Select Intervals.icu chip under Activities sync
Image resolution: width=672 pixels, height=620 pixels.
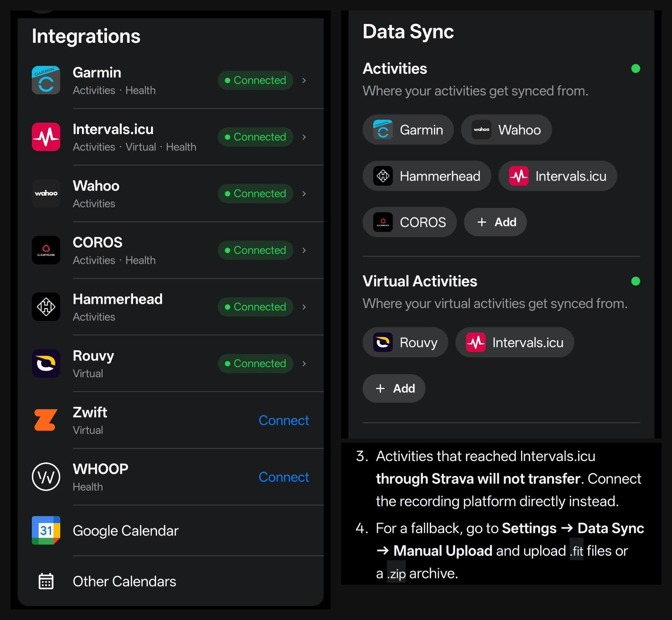[558, 176]
